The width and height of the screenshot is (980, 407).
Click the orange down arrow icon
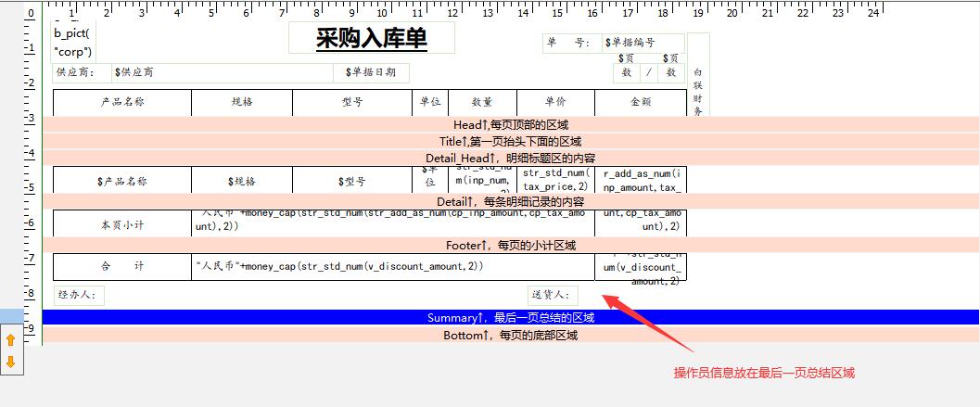click(x=11, y=362)
